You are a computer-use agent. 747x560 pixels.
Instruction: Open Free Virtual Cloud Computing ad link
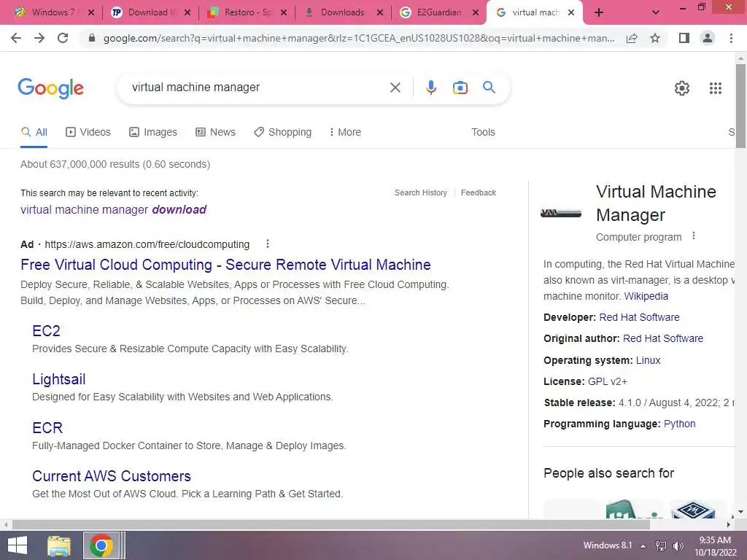(x=225, y=265)
